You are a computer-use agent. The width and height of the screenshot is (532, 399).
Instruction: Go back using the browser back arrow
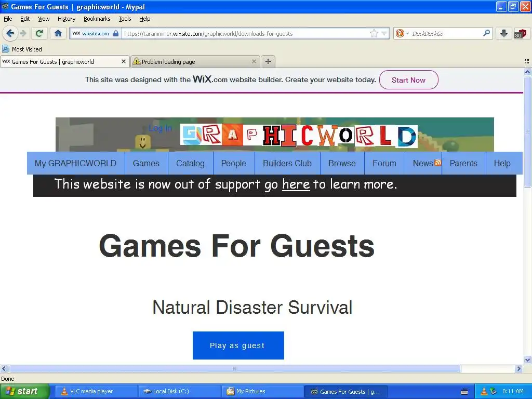point(10,33)
